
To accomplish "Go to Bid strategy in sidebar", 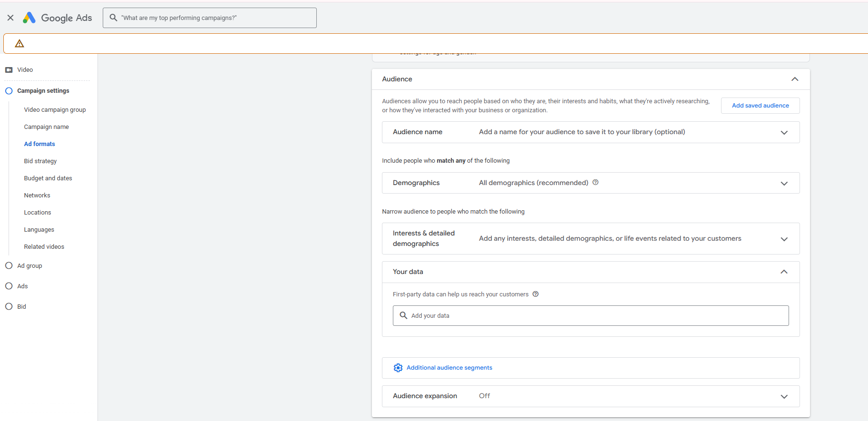I will 40,161.
